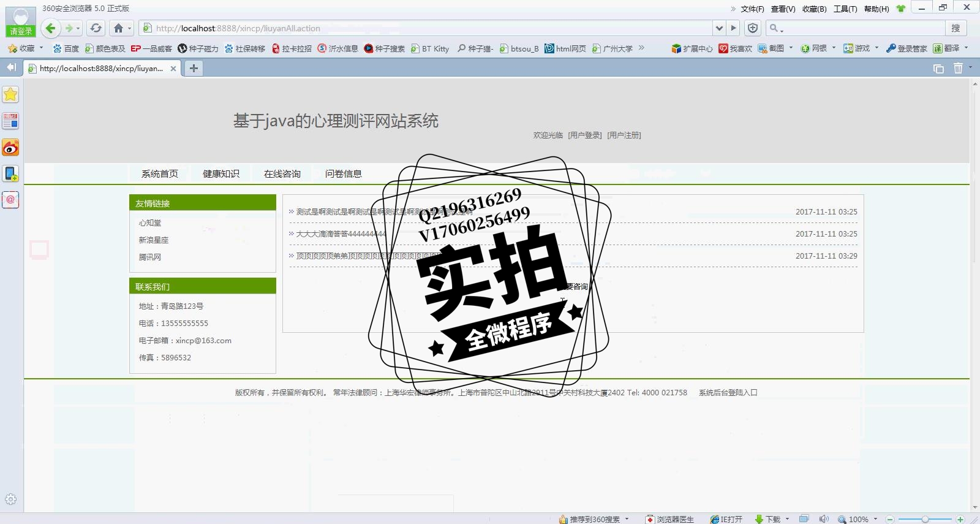Go to the 系统首页 nav tab

[x=160, y=173]
